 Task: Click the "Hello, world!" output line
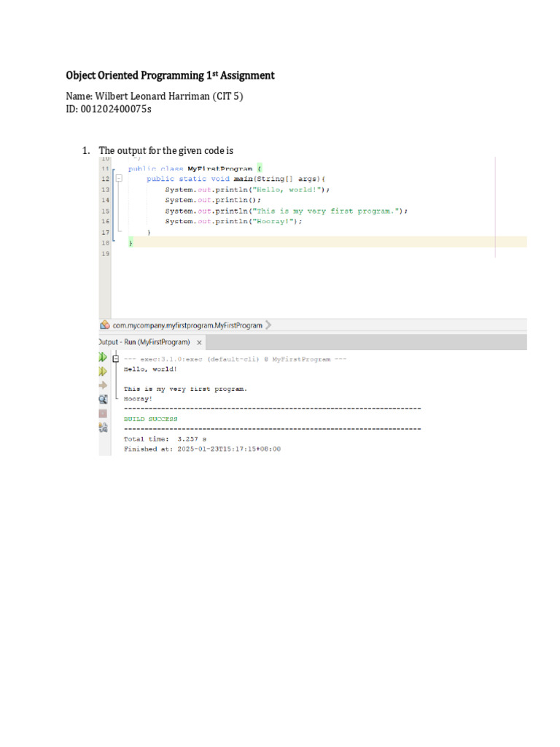(x=150, y=369)
